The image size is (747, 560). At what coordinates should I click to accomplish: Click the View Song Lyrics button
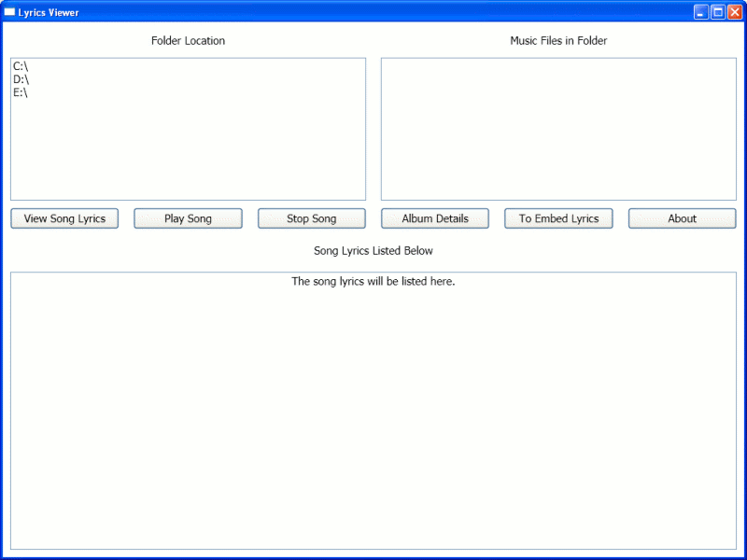tap(63, 218)
